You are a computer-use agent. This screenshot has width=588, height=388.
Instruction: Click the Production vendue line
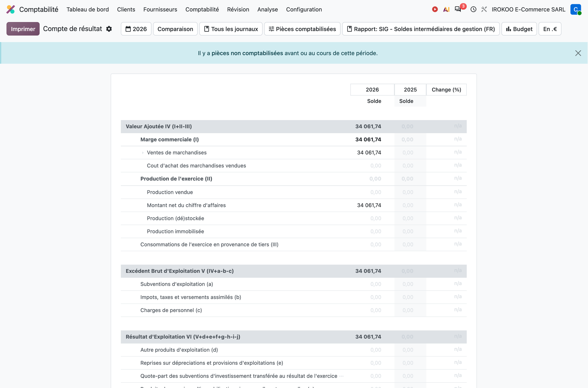tap(294, 192)
